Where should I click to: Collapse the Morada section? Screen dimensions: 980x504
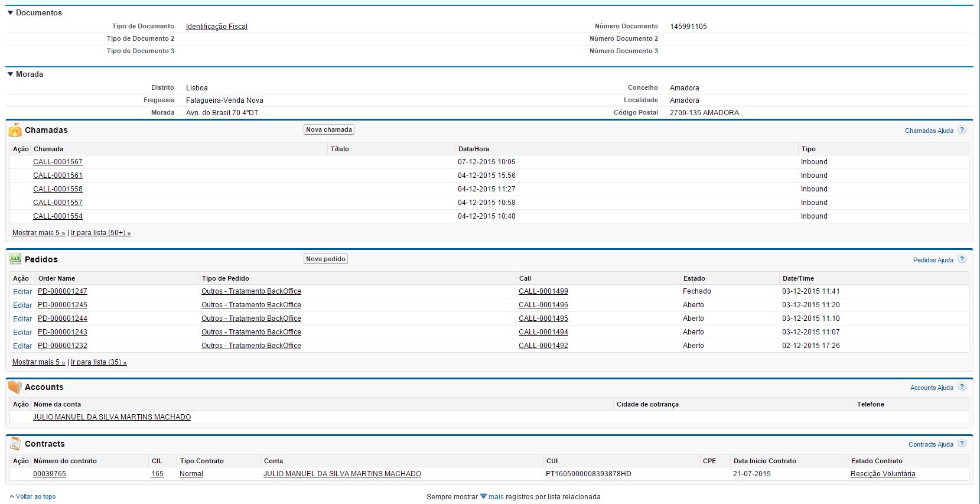tap(10, 74)
